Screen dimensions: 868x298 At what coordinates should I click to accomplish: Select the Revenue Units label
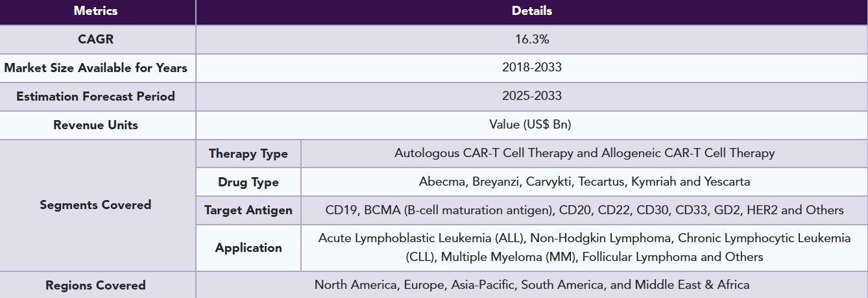pos(96,125)
